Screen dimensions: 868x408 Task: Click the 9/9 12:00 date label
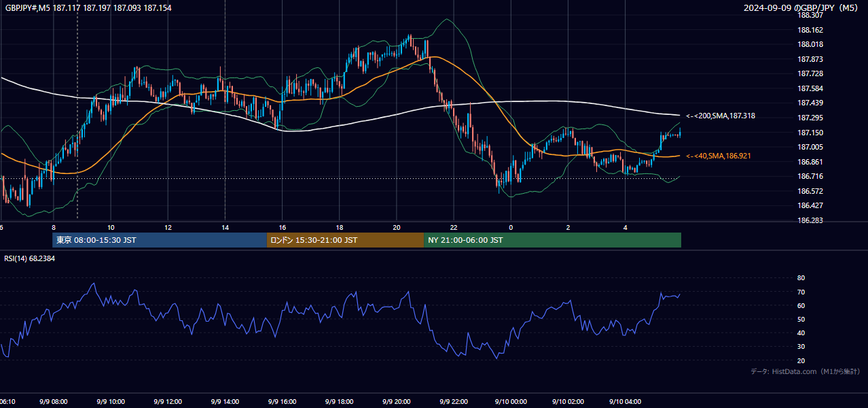(x=168, y=402)
